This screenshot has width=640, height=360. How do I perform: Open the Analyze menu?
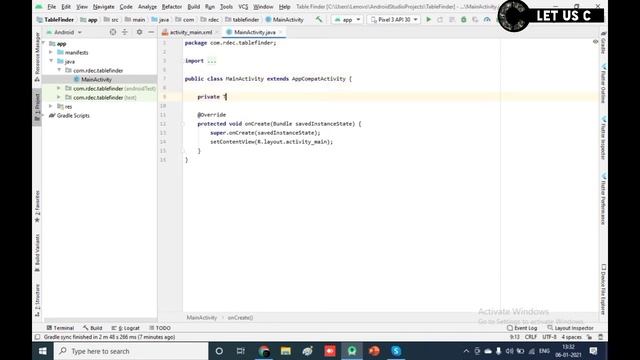[x=147, y=7]
